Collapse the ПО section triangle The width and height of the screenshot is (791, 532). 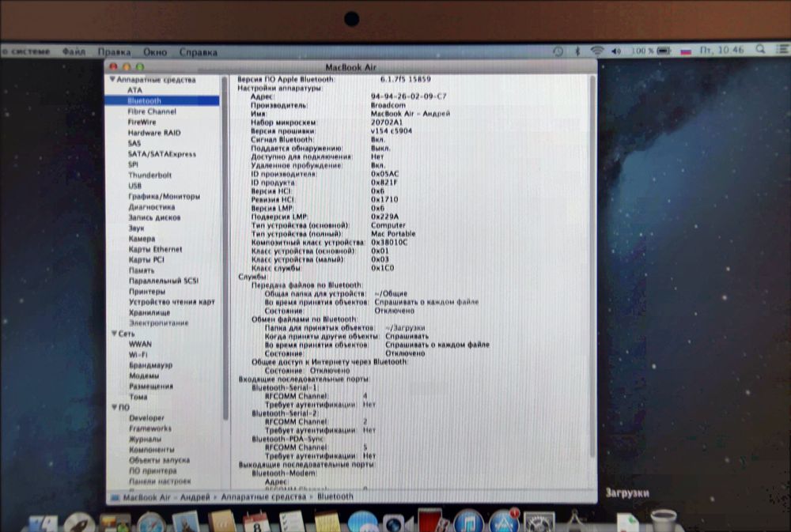115,407
